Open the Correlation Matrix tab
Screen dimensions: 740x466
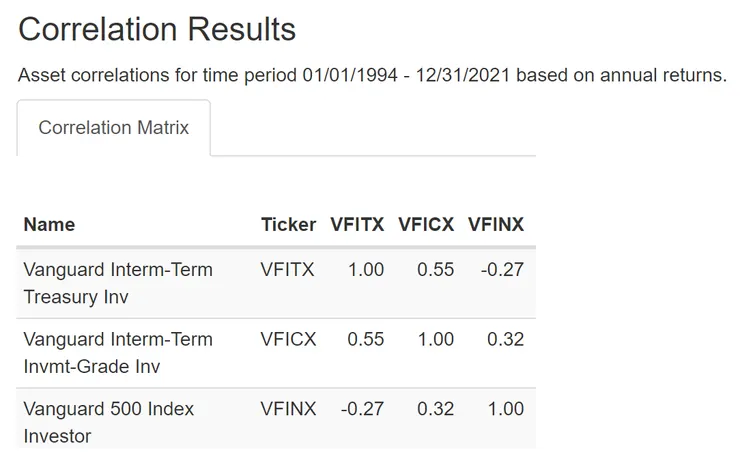[113, 128]
